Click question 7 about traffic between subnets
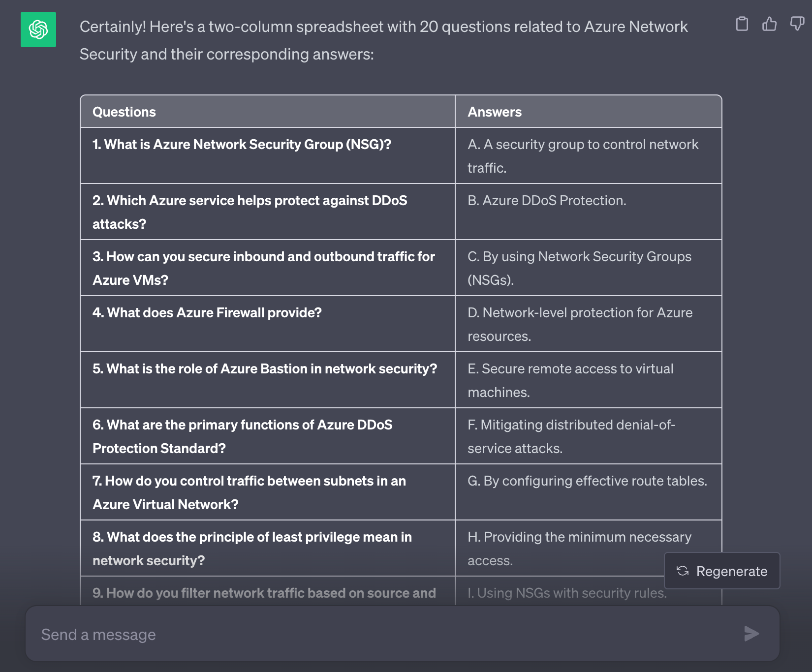 [249, 492]
